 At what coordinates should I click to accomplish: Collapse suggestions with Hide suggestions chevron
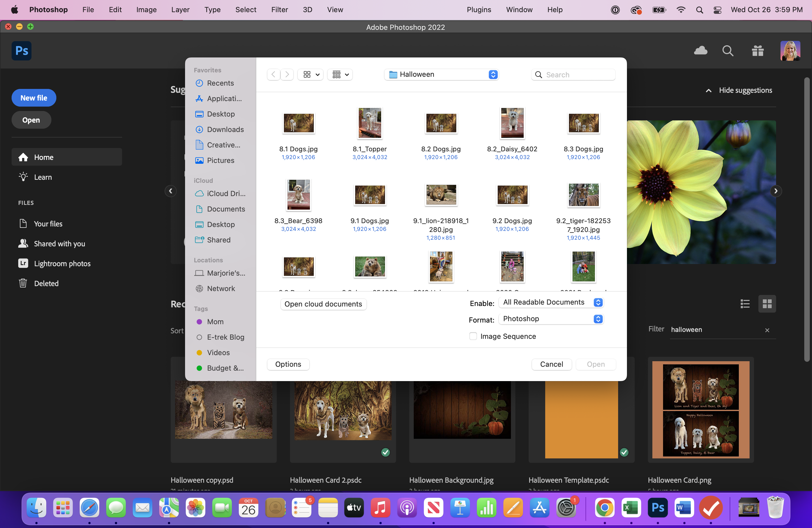(x=709, y=90)
